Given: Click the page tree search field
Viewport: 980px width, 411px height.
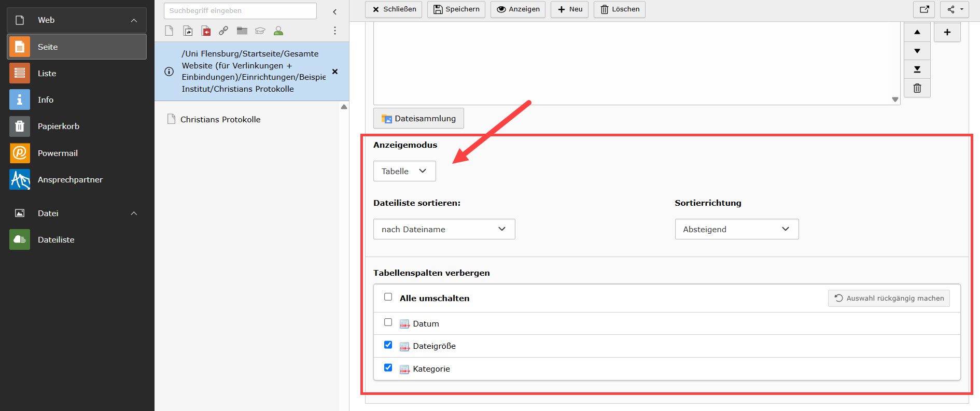Looking at the screenshot, I should coord(240,11).
